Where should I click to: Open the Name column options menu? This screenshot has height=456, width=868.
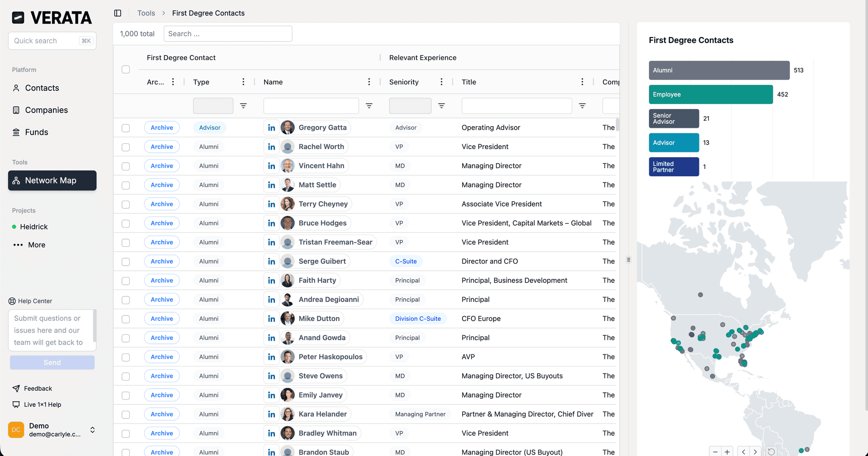tap(369, 82)
